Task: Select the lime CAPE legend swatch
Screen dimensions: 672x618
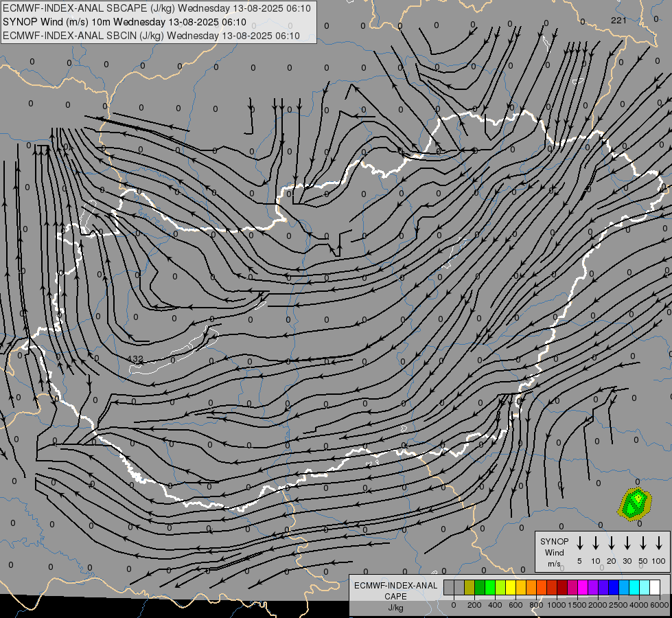Action: click(500, 587)
